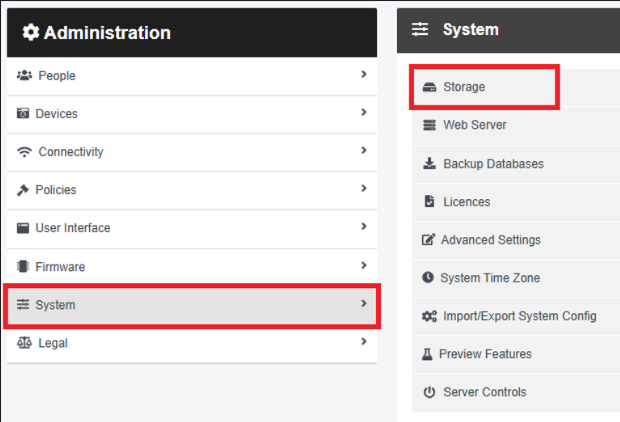
Task: Select System in the Administration menu
Action: pyautogui.click(x=192, y=305)
